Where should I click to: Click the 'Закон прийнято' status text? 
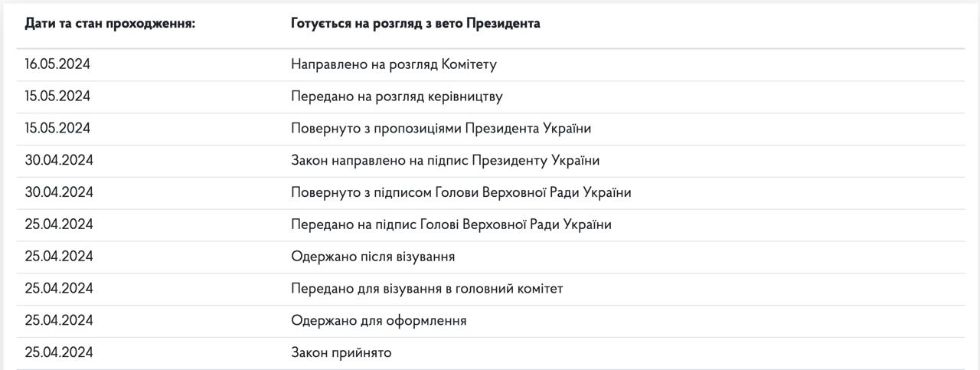(341, 353)
